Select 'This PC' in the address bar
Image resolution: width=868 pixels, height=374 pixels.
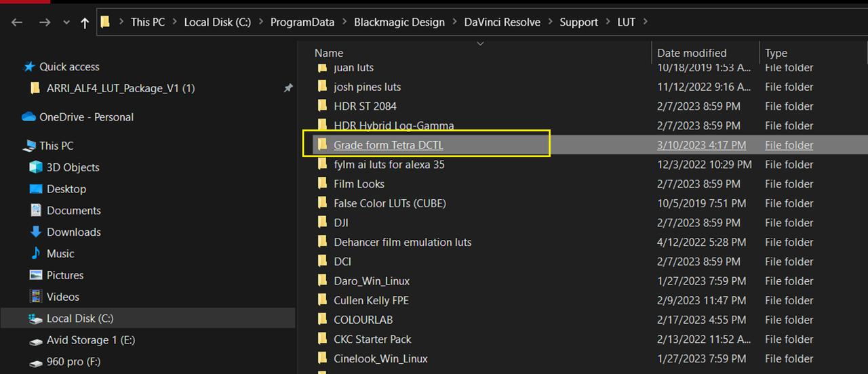tap(148, 22)
